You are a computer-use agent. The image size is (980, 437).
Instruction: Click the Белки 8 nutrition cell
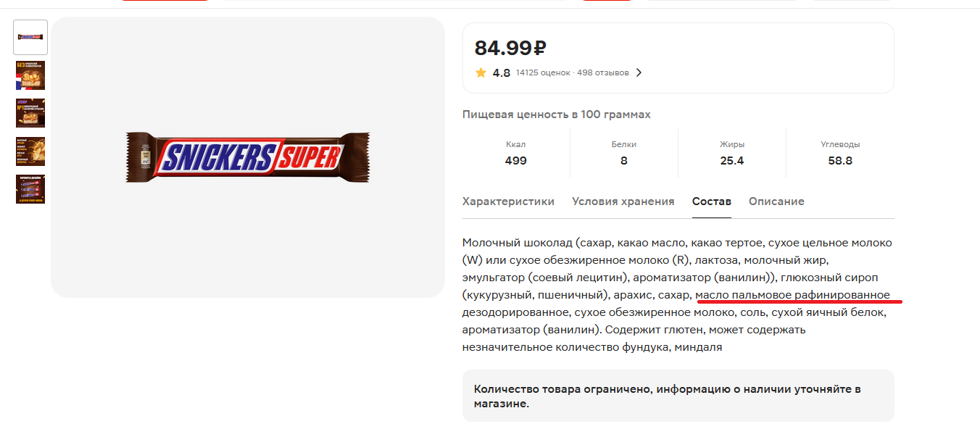pyautogui.click(x=624, y=153)
